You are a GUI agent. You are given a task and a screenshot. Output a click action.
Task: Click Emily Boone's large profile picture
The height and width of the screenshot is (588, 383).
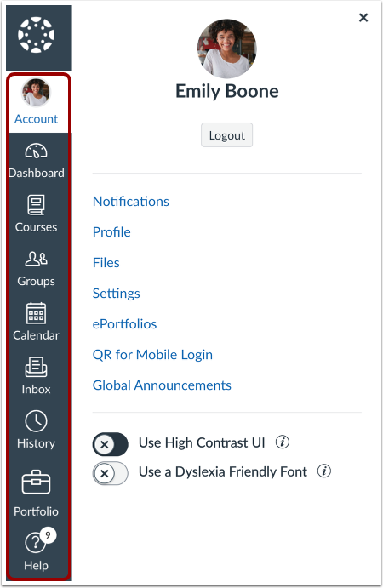227,49
